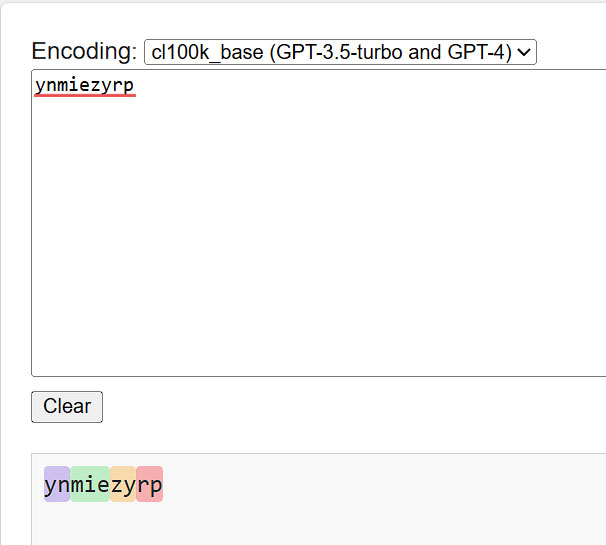This screenshot has width=606, height=545.
Task: Select the orange "zy" token
Action: point(123,484)
